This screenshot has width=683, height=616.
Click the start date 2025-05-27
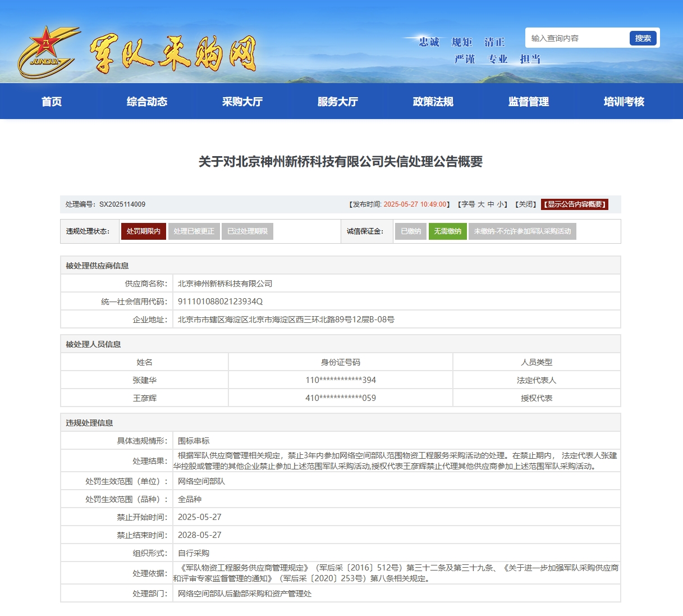coord(200,517)
